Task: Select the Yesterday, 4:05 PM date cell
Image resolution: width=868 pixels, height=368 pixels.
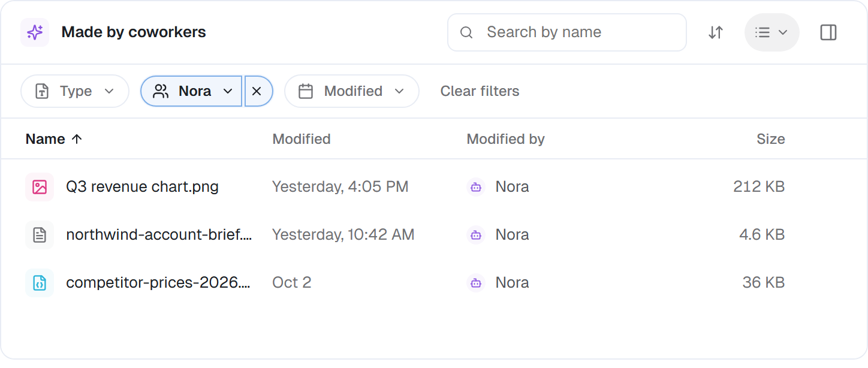Action: (340, 187)
